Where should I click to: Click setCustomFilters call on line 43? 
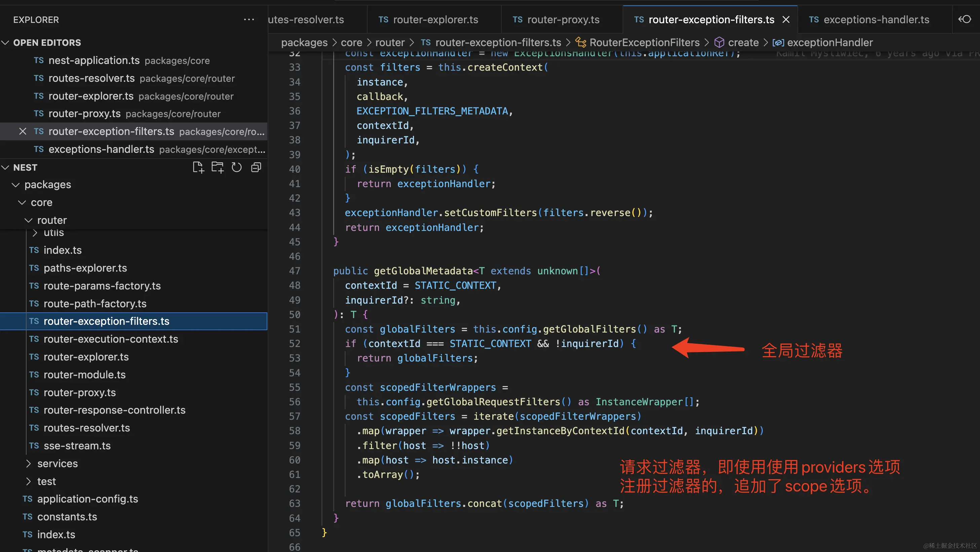coord(490,212)
